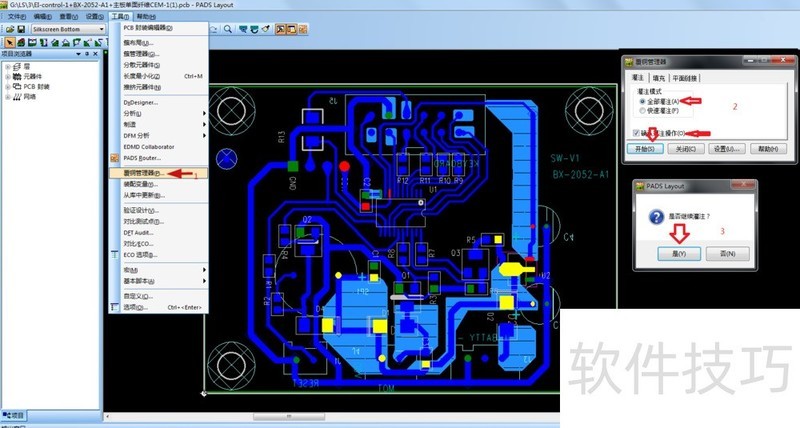Open 项目浏览器 panel dropdown arrow
The height and width of the screenshot is (428, 800).
coord(79,54)
